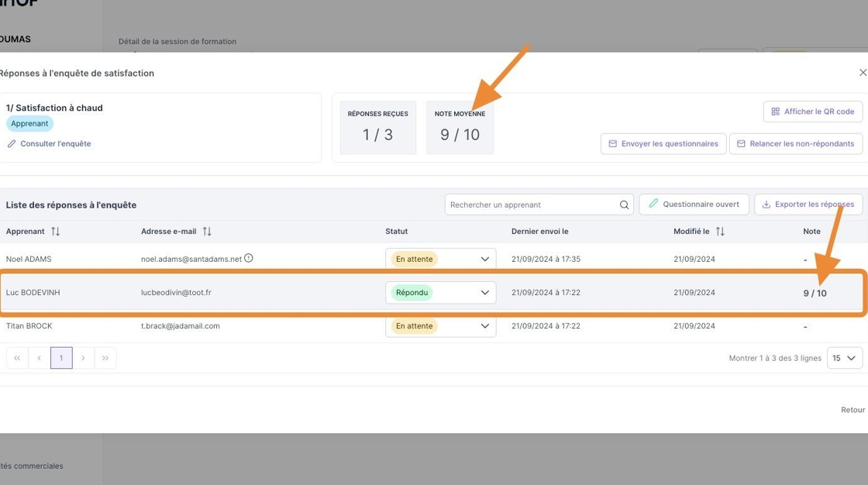Send questionnaires via Envoyer les questionnaires

point(663,144)
